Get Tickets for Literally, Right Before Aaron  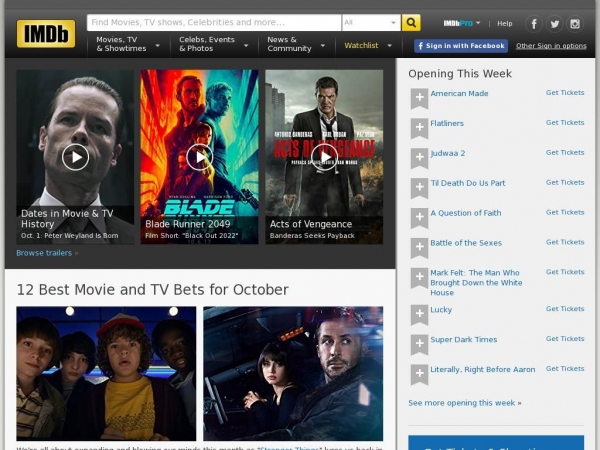tap(565, 368)
